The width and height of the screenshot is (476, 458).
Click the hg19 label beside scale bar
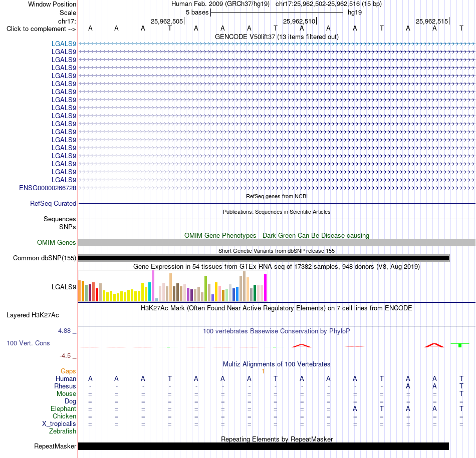[355, 13]
